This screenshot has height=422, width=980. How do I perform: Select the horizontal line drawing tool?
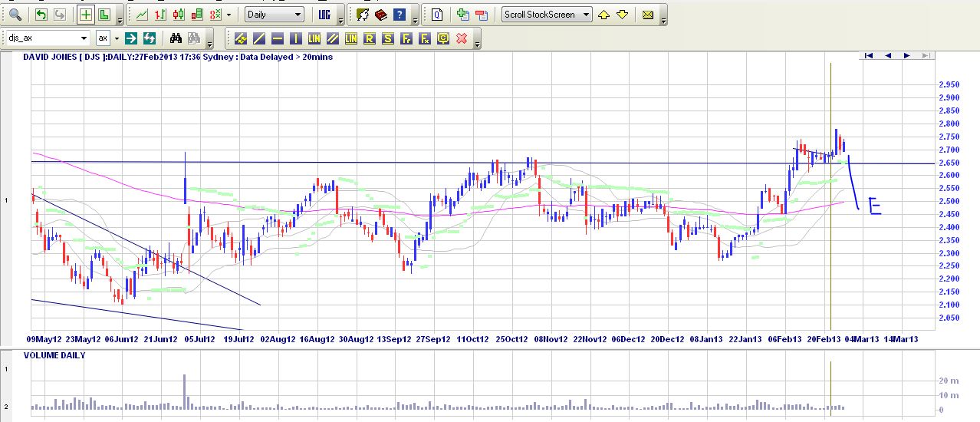[x=277, y=38]
